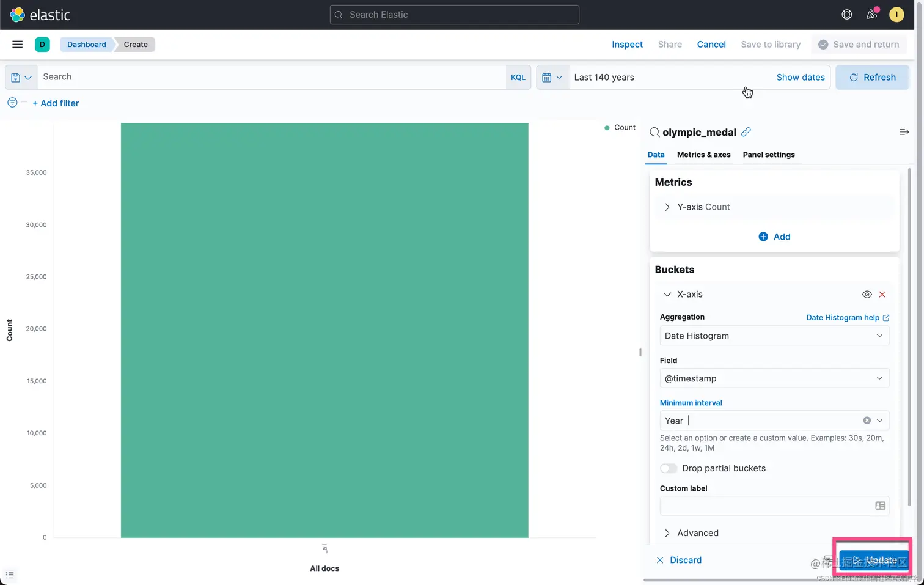Image resolution: width=924 pixels, height=585 pixels.
Task: Click Show dates link
Action: tap(801, 78)
